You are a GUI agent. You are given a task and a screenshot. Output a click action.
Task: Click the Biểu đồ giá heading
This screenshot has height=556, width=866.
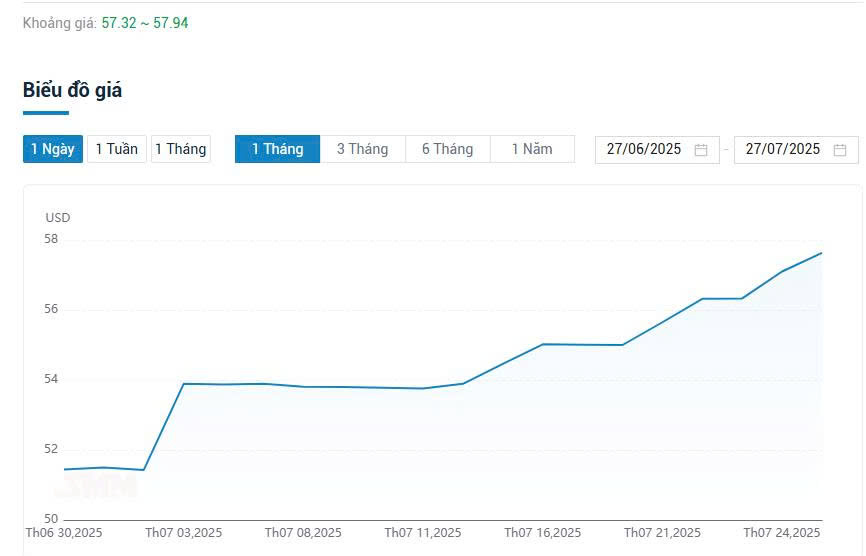(x=72, y=90)
